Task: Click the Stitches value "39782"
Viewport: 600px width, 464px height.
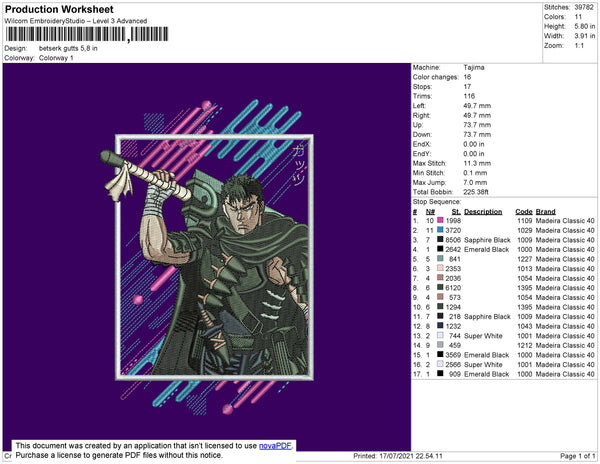Action: [x=584, y=7]
